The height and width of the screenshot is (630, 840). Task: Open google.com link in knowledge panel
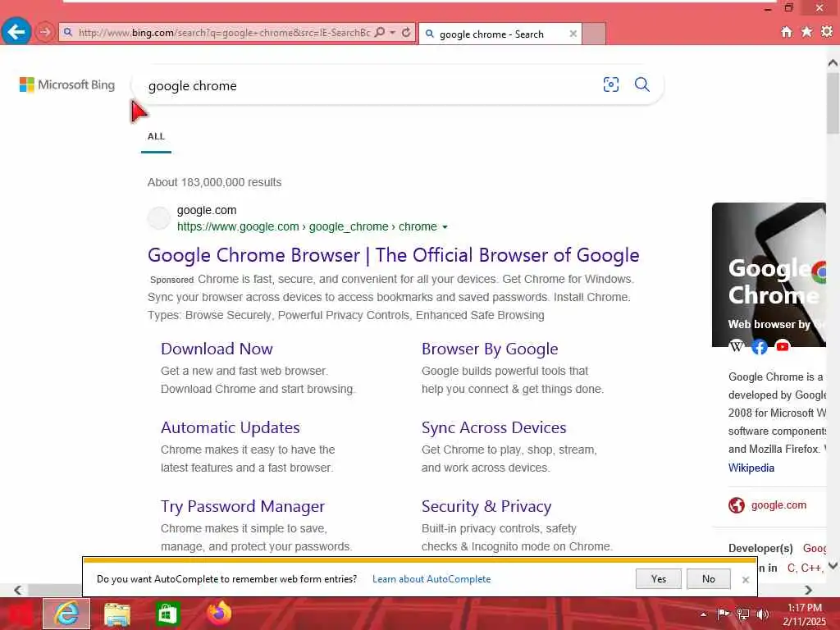click(x=778, y=505)
